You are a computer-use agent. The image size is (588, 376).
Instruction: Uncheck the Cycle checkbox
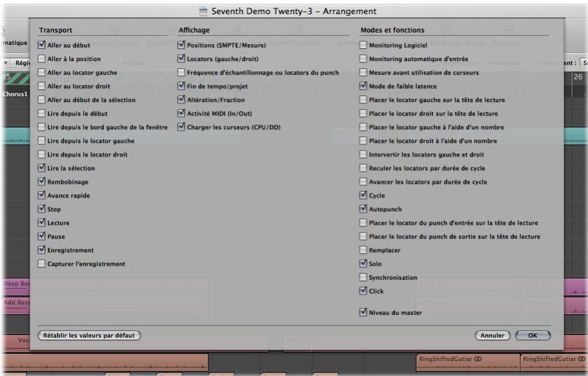363,195
